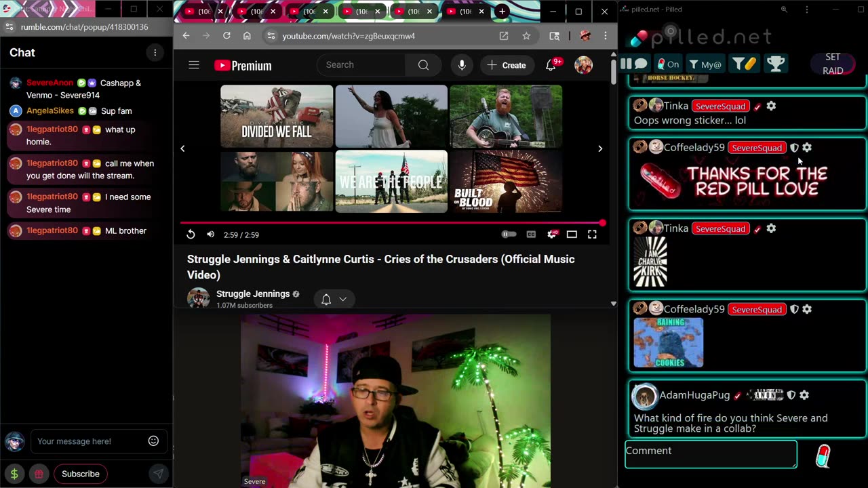Screen dimensions: 868x488
Task: Open Rumble gift subscriptions icon
Action: click(x=39, y=474)
